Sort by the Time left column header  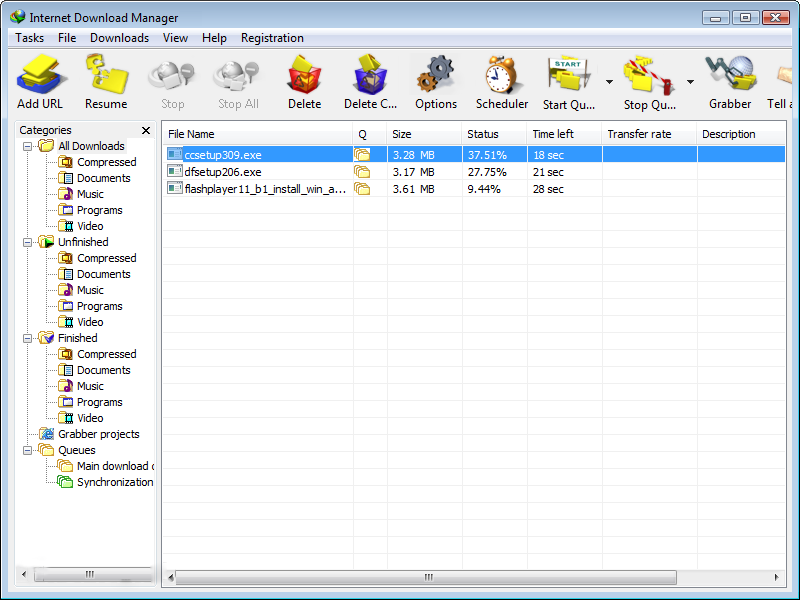click(564, 134)
